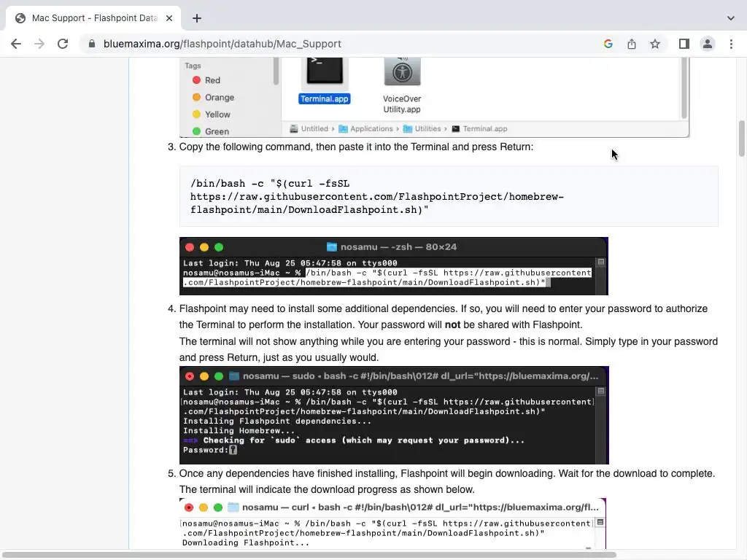
Task: Share this page using share icon
Action: click(x=631, y=44)
